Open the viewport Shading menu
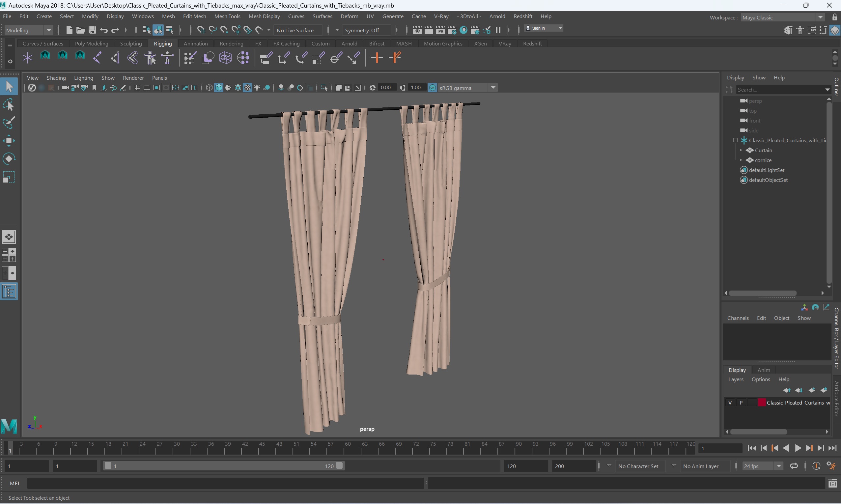This screenshot has width=841, height=504. coord(56,78)
